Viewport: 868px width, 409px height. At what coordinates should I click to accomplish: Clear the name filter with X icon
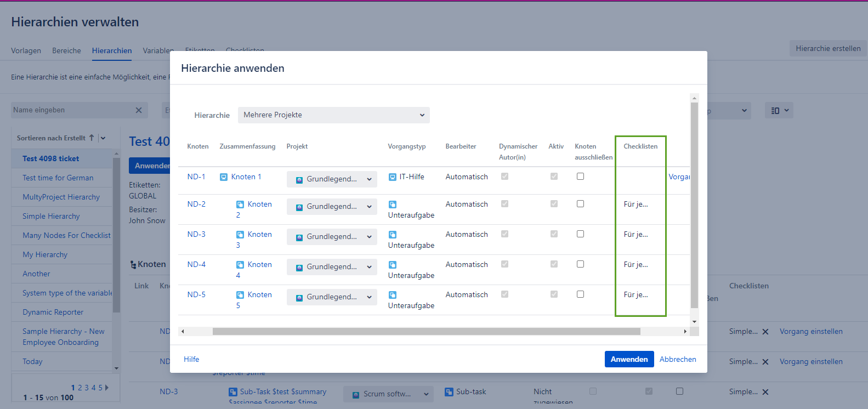(x=139, y=110)
